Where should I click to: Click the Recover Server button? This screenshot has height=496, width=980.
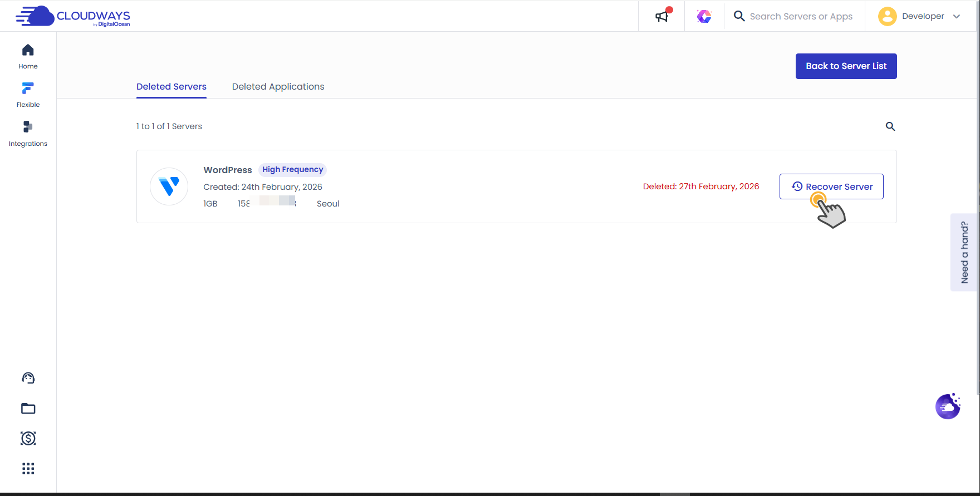831,186
